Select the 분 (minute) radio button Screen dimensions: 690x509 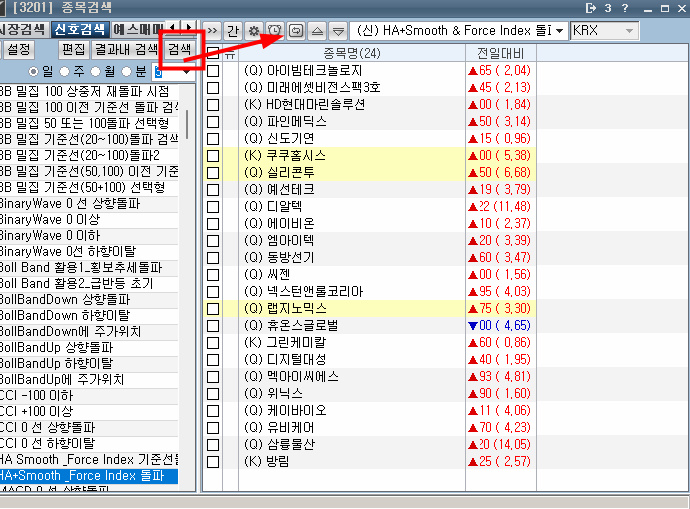(x=127, y=71)
